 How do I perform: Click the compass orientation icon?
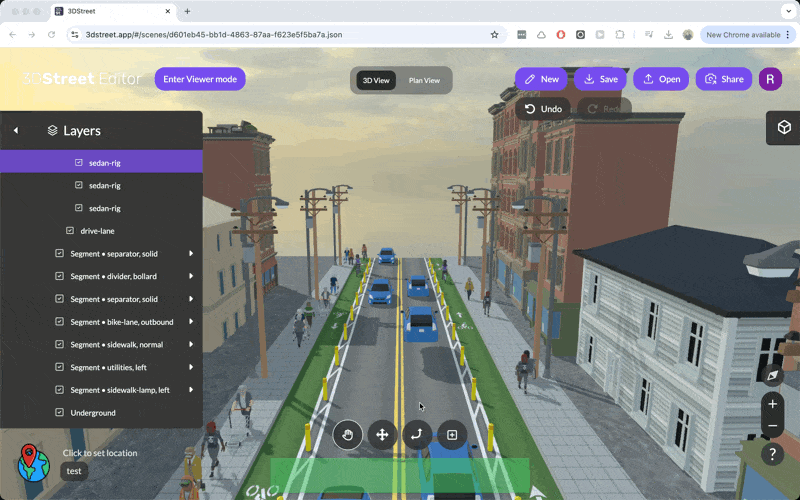772,376
